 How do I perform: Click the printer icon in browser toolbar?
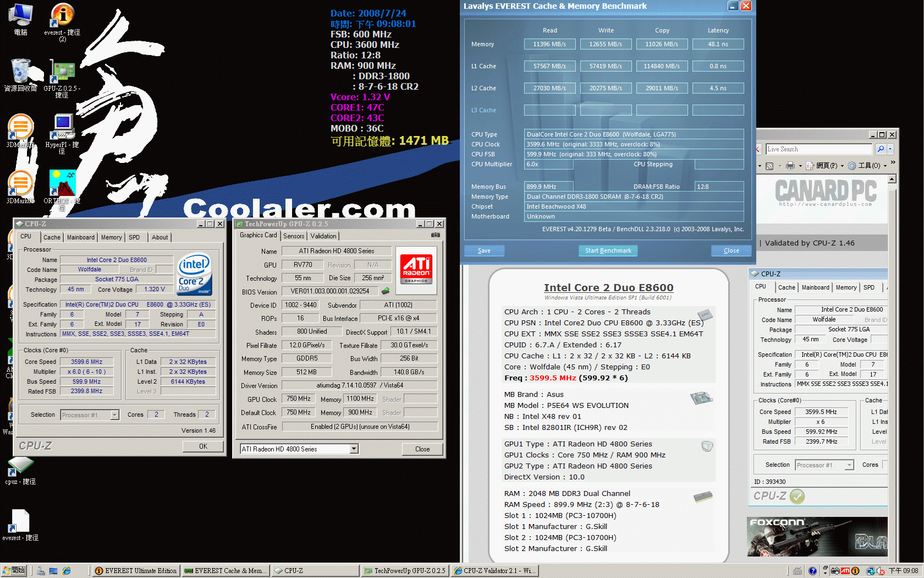(x=790, y=166)
